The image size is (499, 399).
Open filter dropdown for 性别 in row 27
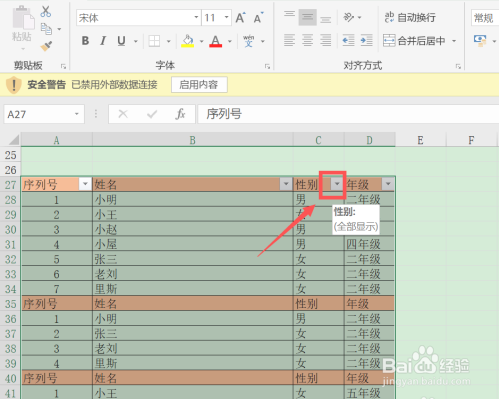click(337, 184)
